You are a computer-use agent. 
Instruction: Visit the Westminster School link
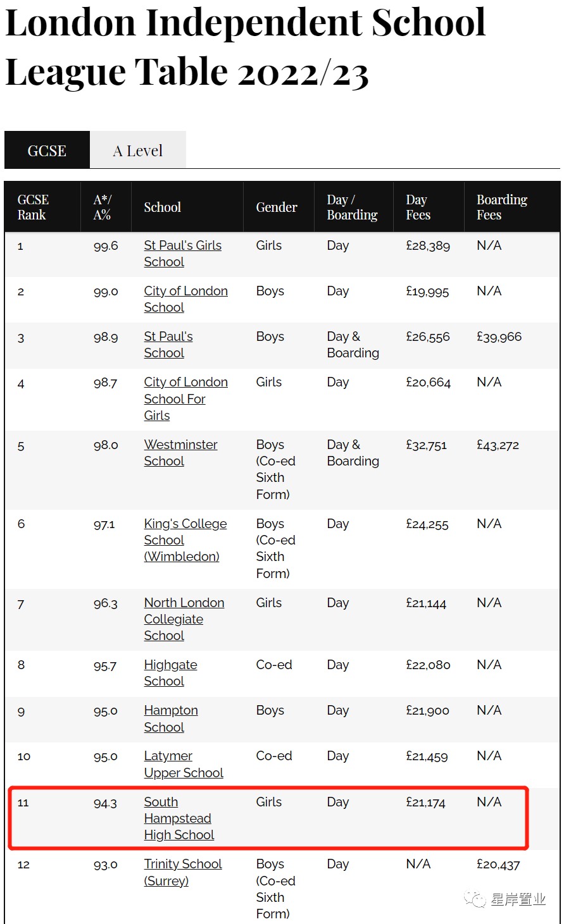[180, 453]
